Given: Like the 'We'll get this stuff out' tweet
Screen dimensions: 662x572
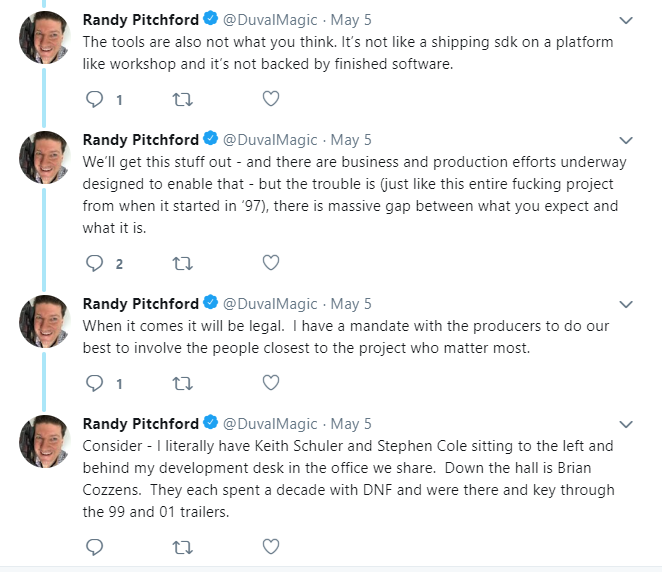Looking at the screenshot, I should click(271, 263).
